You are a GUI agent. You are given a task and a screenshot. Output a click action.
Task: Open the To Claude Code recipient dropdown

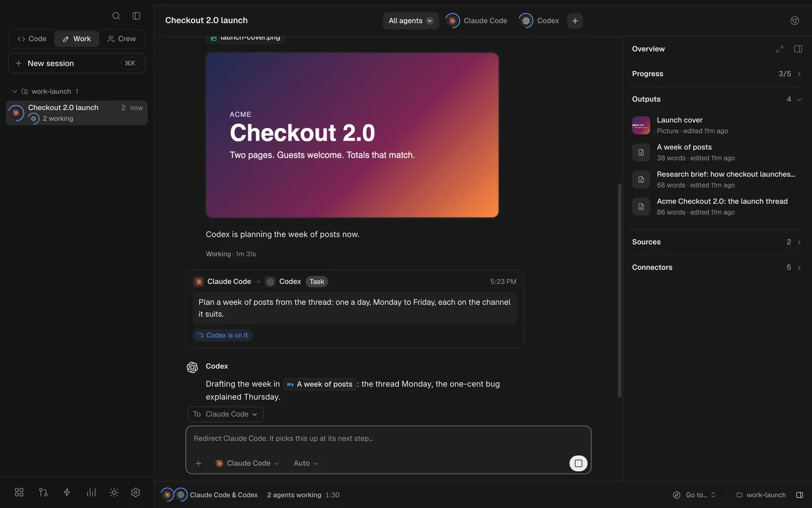click(226, 414)
